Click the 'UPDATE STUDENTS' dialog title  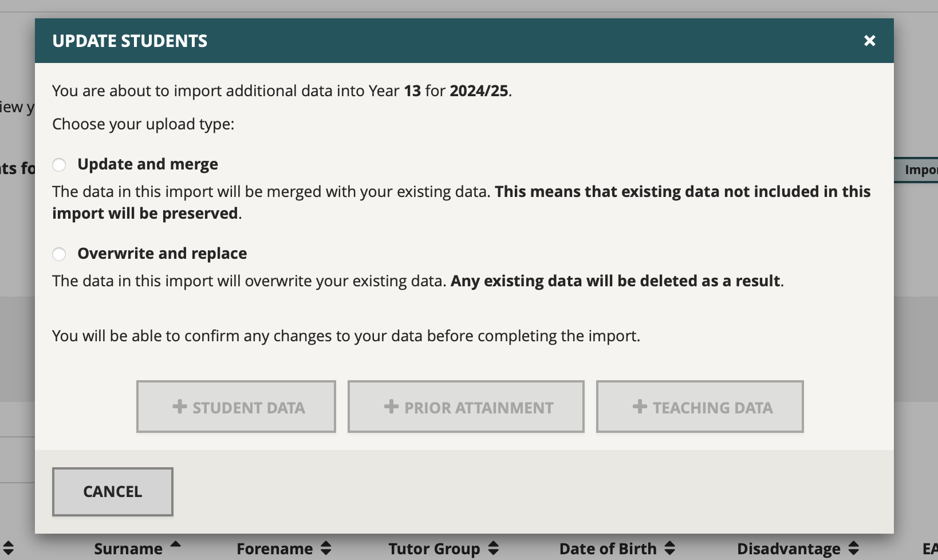[130, 41]
